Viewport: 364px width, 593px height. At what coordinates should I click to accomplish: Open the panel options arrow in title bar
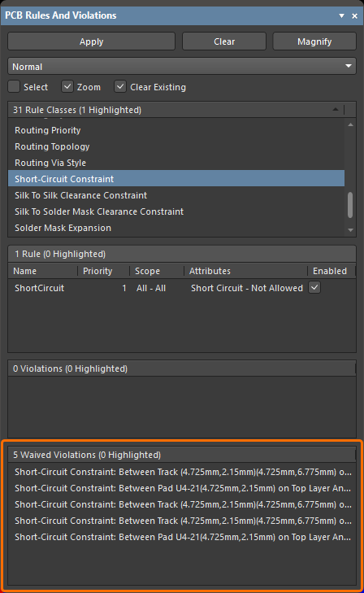[x=341, y=16]
